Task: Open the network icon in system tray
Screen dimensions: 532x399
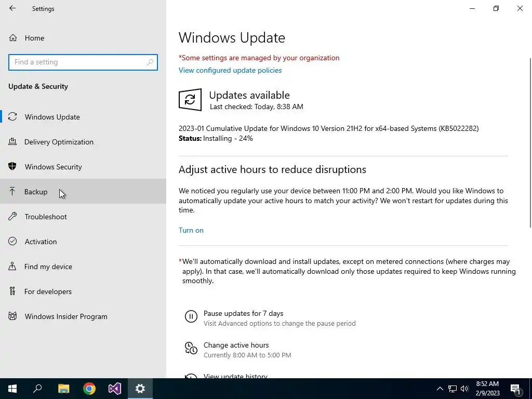Action: coord(453,389)
